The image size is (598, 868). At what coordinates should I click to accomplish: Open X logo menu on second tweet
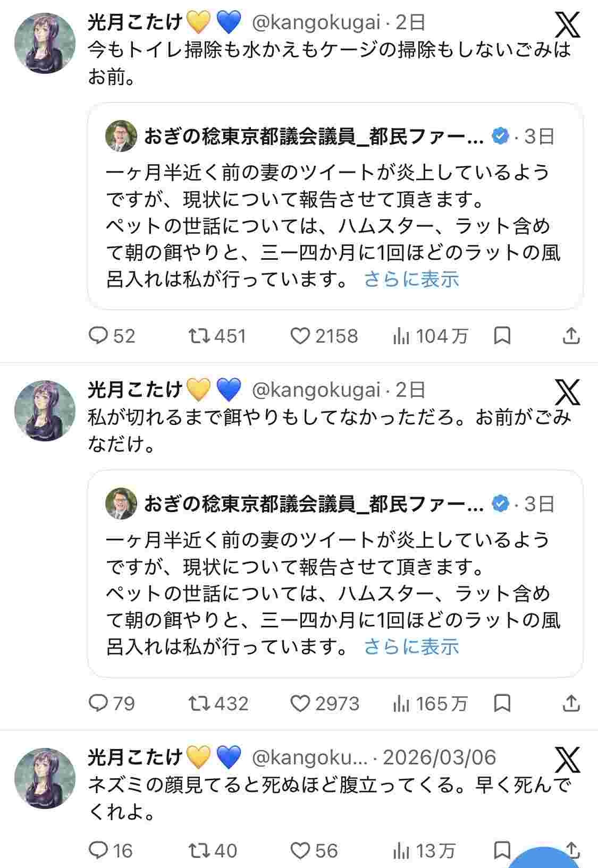(x=567, y=392)
